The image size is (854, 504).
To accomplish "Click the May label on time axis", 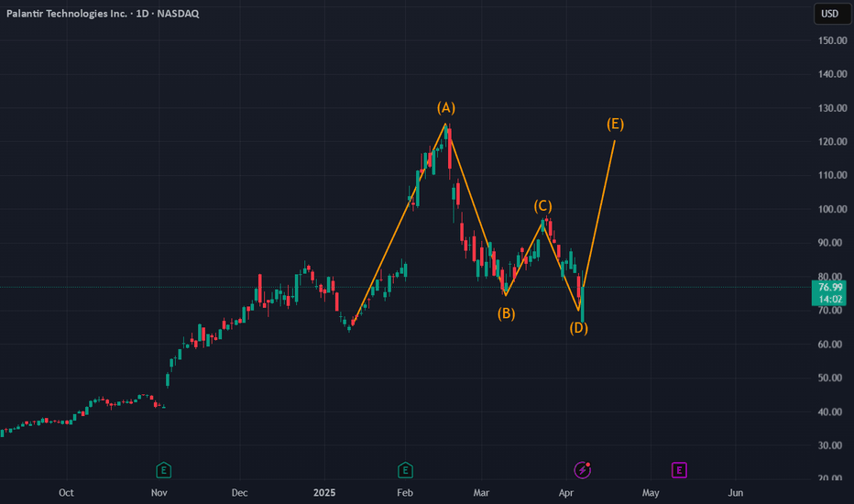I will pyautogui.click(x=651, y=493).
